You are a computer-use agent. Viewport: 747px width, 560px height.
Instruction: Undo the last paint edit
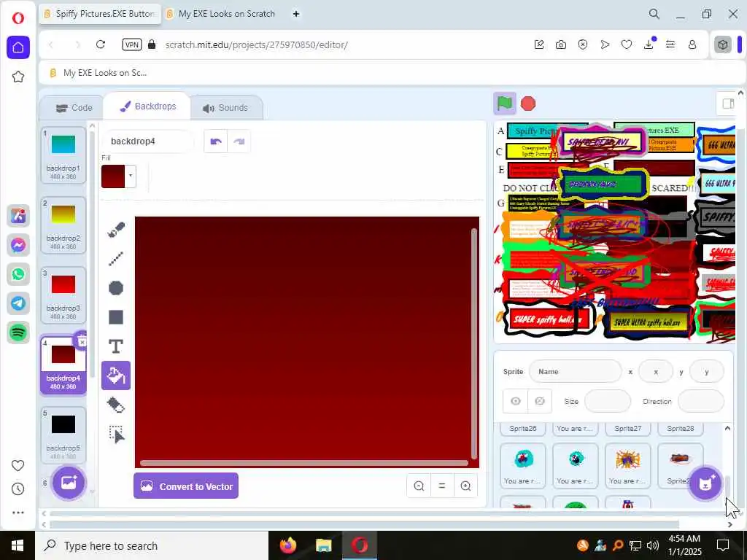point(216,141)
